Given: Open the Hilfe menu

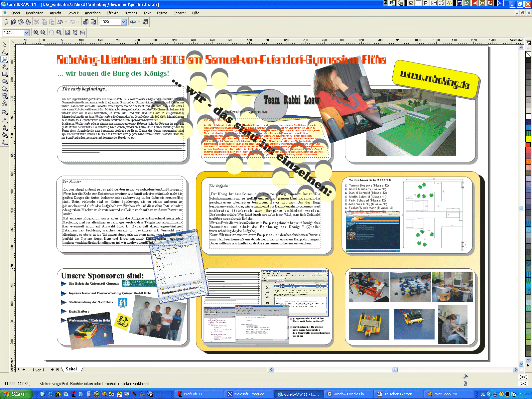Looking at the screenshot, I should tap(196, 13).
